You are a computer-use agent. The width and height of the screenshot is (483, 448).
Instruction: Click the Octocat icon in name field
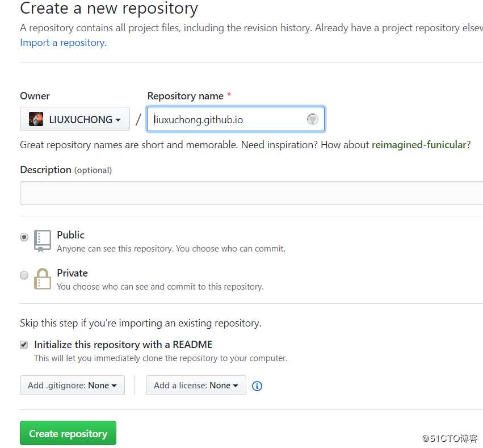313,119
